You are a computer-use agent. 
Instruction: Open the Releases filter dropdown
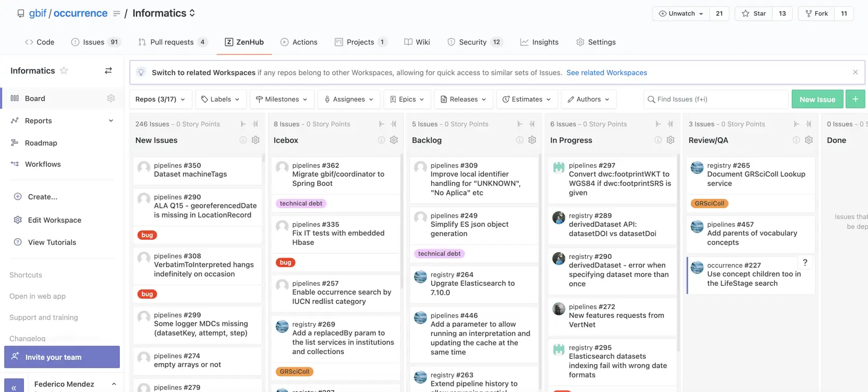point(463,99)
